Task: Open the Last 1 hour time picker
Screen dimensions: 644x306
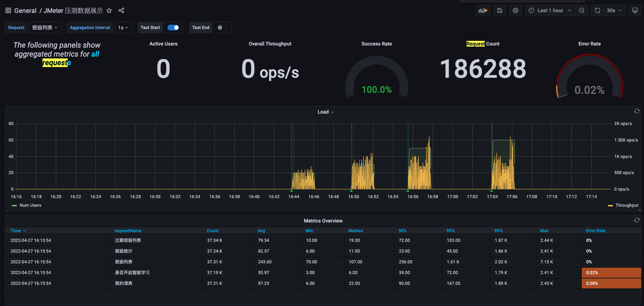Action: click(550, 10)
